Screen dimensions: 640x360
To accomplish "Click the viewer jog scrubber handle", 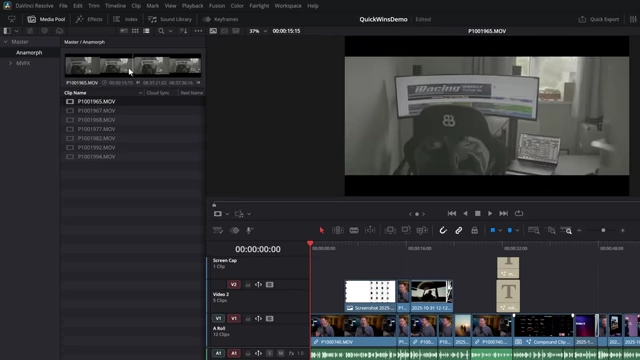I will pos(214,205).
